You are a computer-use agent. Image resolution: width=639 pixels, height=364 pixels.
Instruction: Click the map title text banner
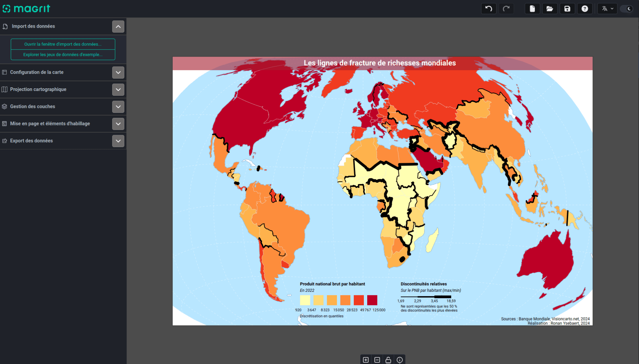pyautogui.click(x=380, y=63)
